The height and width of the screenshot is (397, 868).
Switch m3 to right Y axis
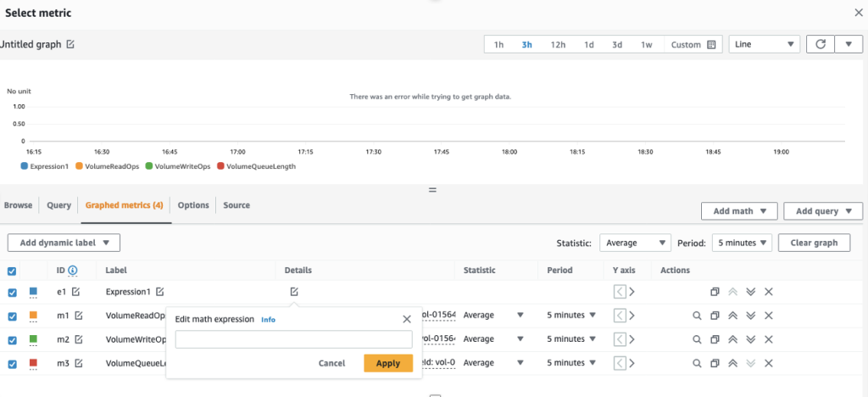pyautogui.click(x=632, y=363)
